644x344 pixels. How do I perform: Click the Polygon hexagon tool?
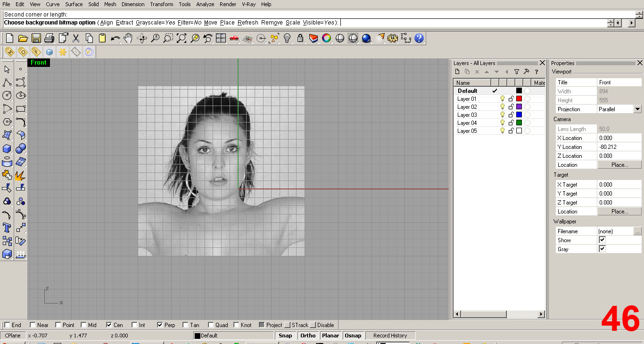click(7, 122)
